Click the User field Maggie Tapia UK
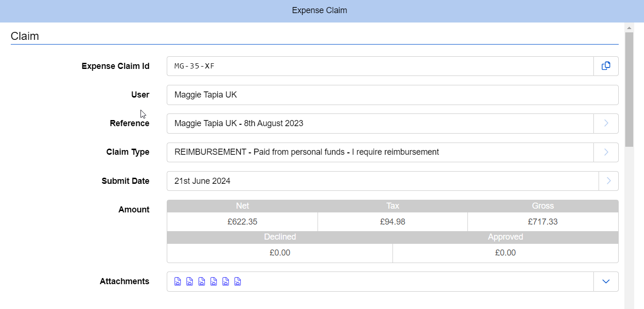The width and height of the screenshot is (644, 309). click(392, 95)
